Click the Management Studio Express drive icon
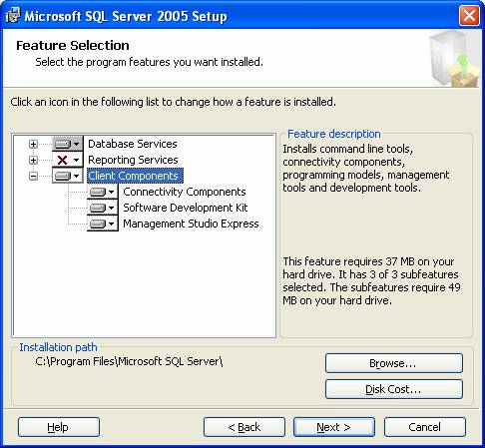This screenshot has height=448, width=485. pyautogui.click(x=98, y=224)
